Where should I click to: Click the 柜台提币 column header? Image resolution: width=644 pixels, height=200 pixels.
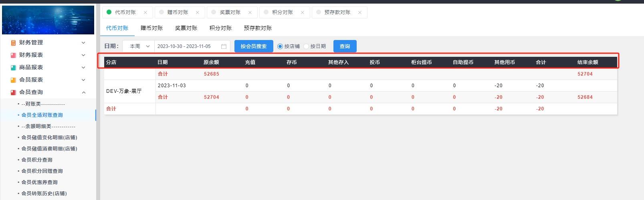pos(422,62)
